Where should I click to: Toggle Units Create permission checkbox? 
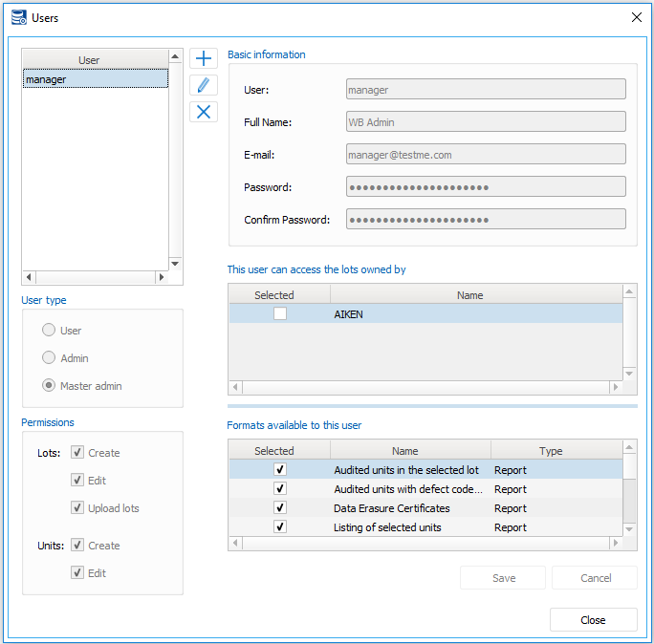[x=77, y=545]
